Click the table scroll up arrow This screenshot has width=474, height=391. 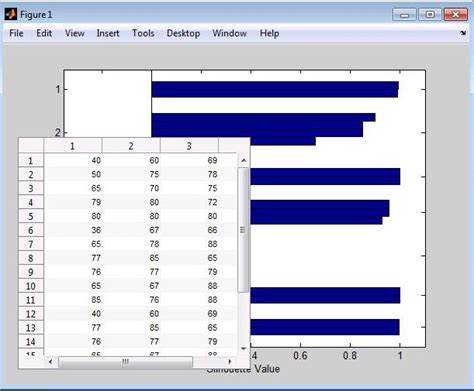(244, 160)
